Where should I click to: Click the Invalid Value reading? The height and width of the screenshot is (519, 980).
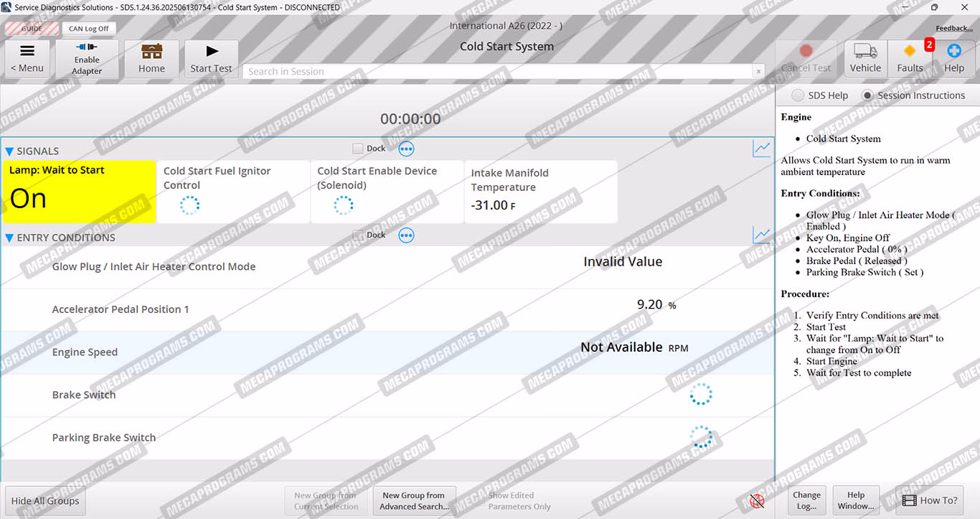click(623, 262)
